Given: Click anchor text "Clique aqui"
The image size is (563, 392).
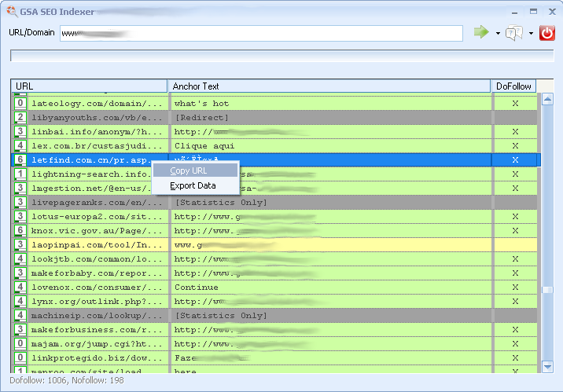Looking at the screenshot, I should 204,146.
